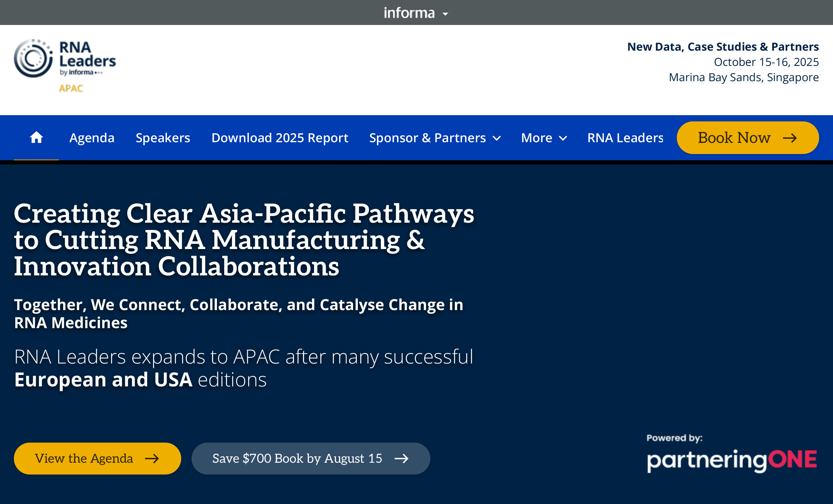Image resolution: width=833 pixels, height=504 pixels.
Task: Click 'Together, We Connect, Collaborate' subheading
Action: pyautogui.click(x=239, y=314)
